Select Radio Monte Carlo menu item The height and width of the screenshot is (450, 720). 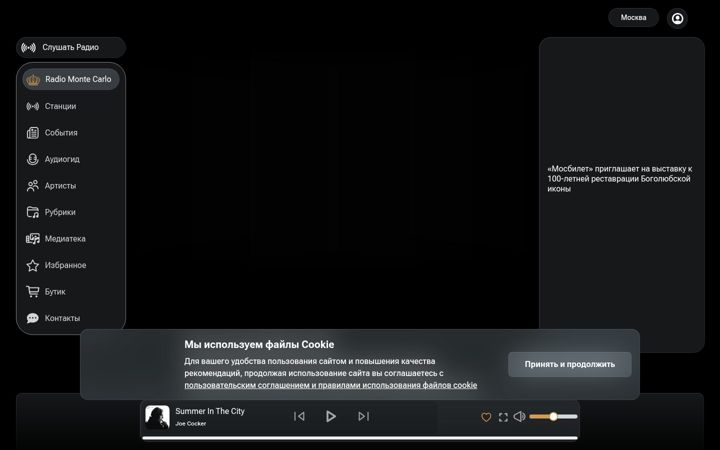point(71,79)
